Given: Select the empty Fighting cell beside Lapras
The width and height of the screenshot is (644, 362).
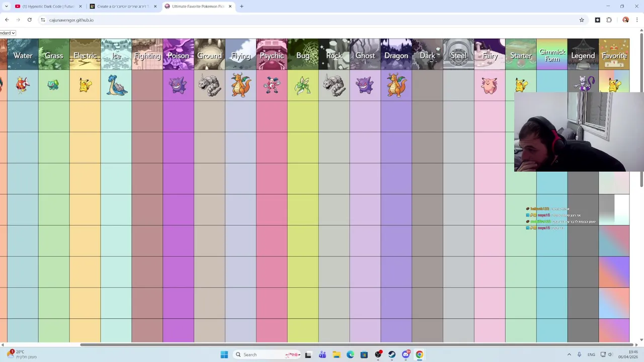Looking at the screenshot, I should (147, 85).
